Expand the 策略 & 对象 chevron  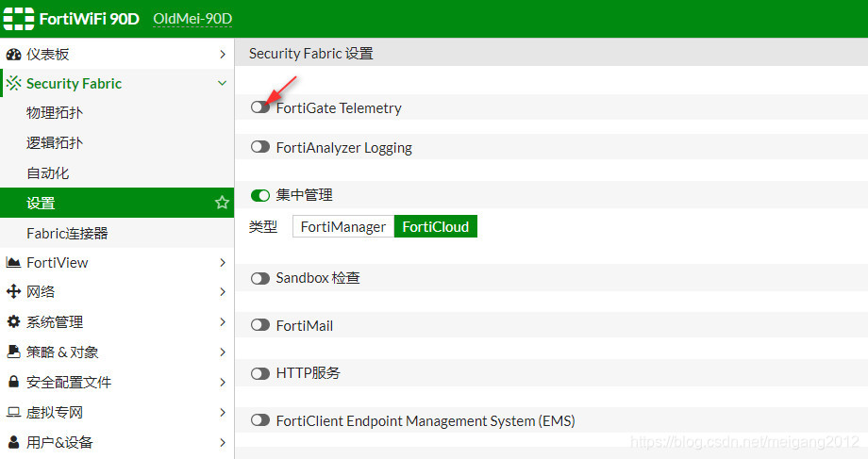(223, 352)
